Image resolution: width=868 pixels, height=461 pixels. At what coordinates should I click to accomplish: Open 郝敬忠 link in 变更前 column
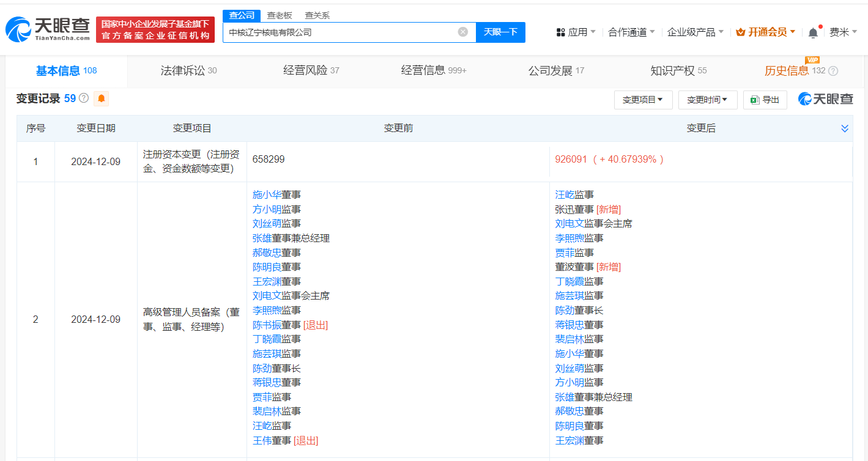click(x=267, y=253)
